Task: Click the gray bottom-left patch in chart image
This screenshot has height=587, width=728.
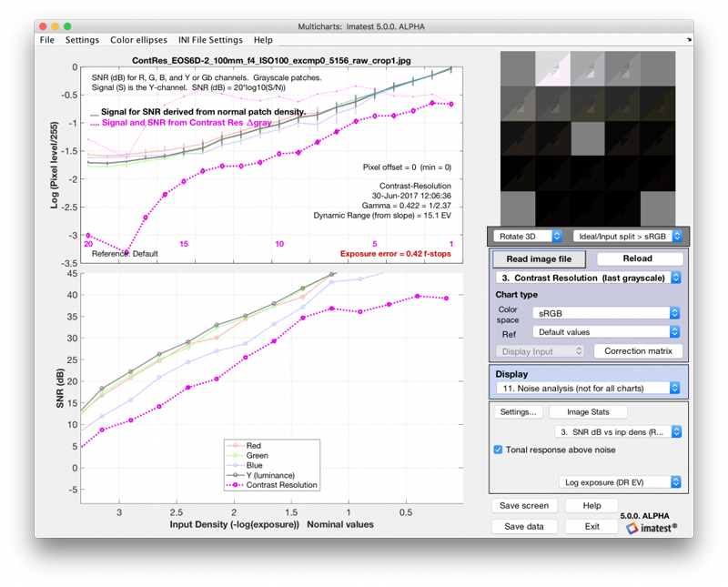Action: (518, 208)
